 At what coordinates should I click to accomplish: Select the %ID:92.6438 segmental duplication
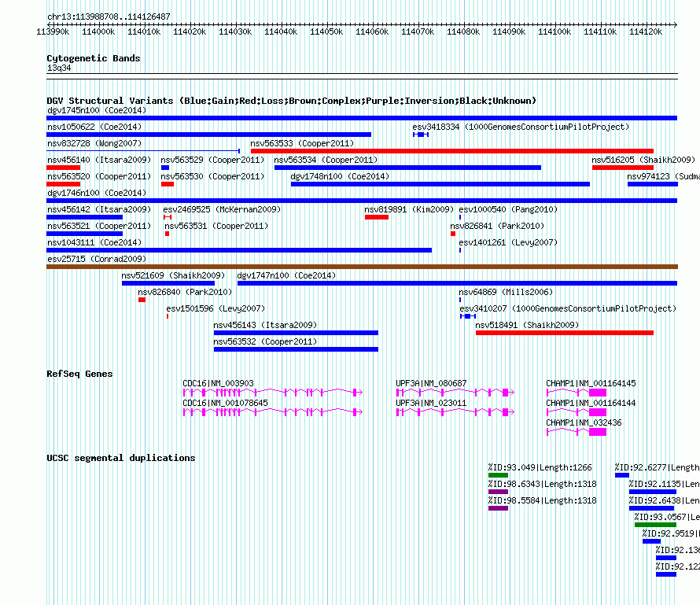(x=651, y=508)
